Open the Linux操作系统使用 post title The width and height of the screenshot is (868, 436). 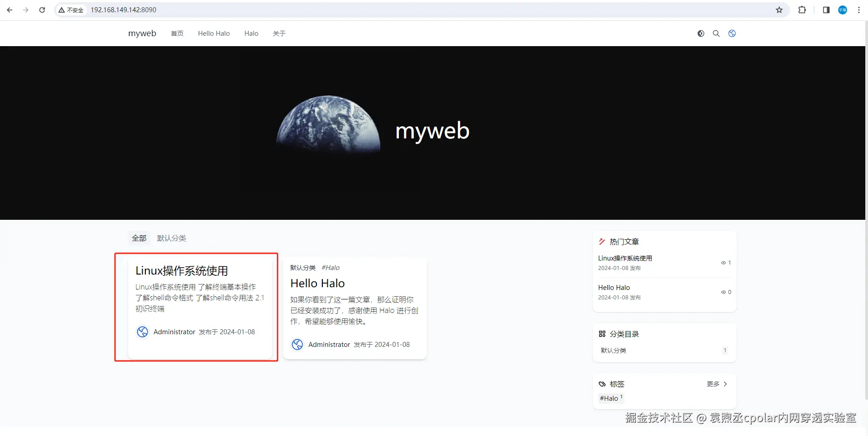tap(182, 271)
